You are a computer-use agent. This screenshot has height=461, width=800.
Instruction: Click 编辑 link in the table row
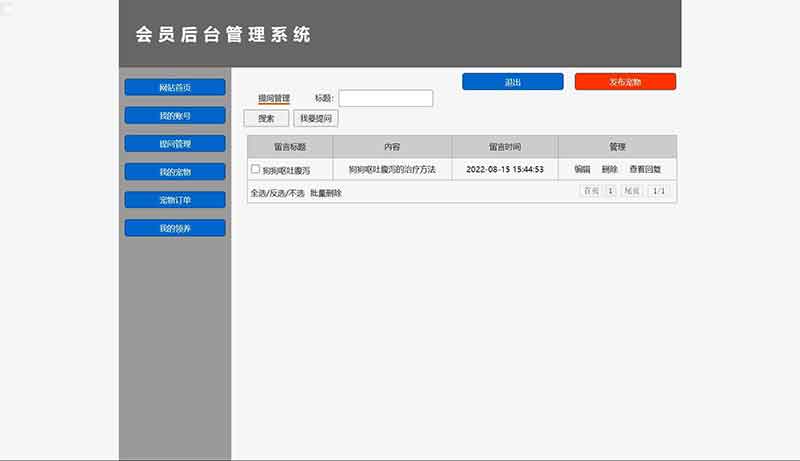point(582,170)
